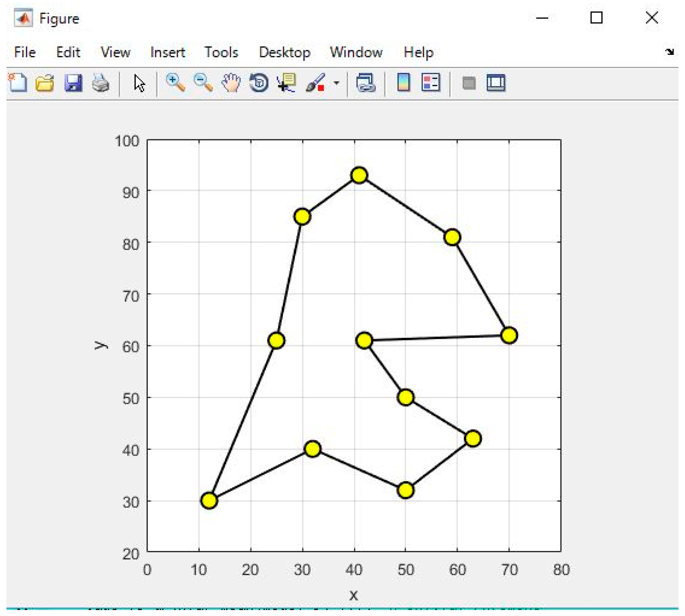The image size is (685, 616).
Task: Click the Link Plot icon
Action: coord(366,82)
